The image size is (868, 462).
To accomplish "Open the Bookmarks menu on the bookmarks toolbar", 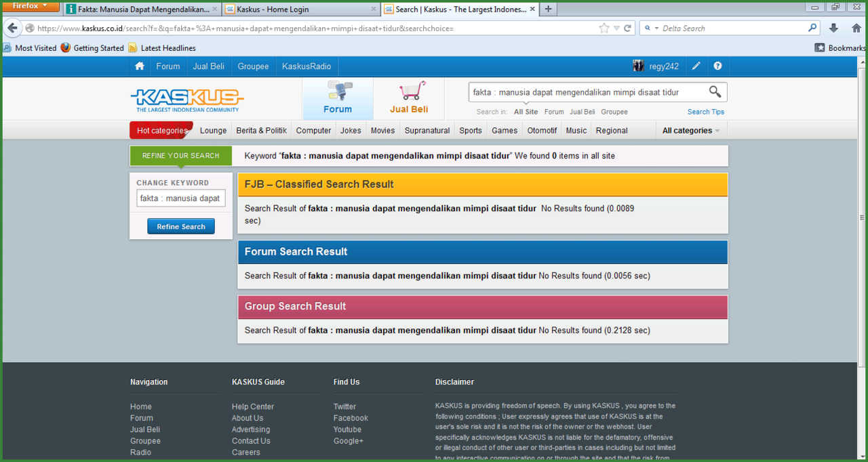I will (840, 48).
